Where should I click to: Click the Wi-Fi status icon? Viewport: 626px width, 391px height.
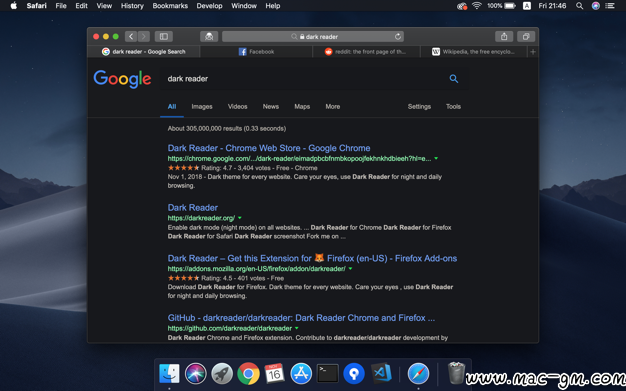click(477, 6)
